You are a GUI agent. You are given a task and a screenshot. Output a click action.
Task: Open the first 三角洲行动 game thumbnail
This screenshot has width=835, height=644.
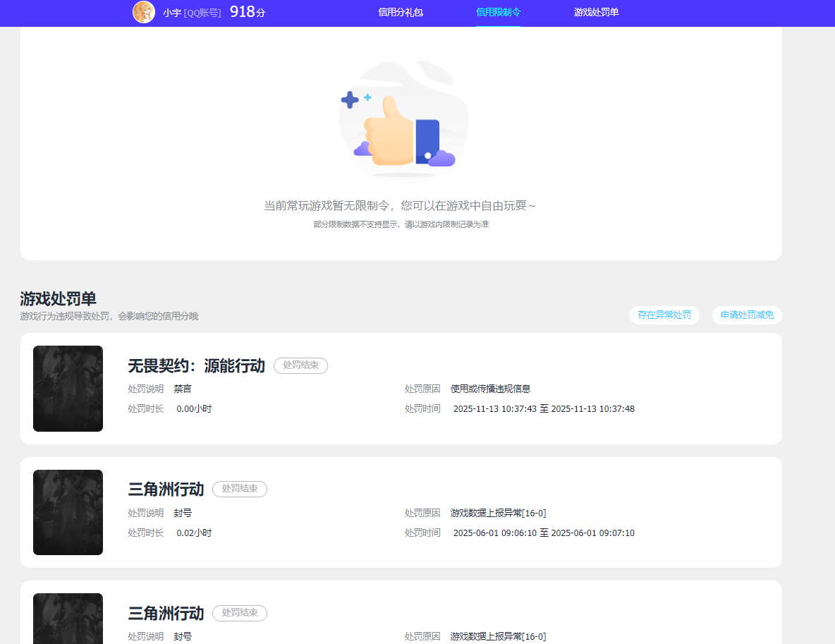[x=68, y=512]
